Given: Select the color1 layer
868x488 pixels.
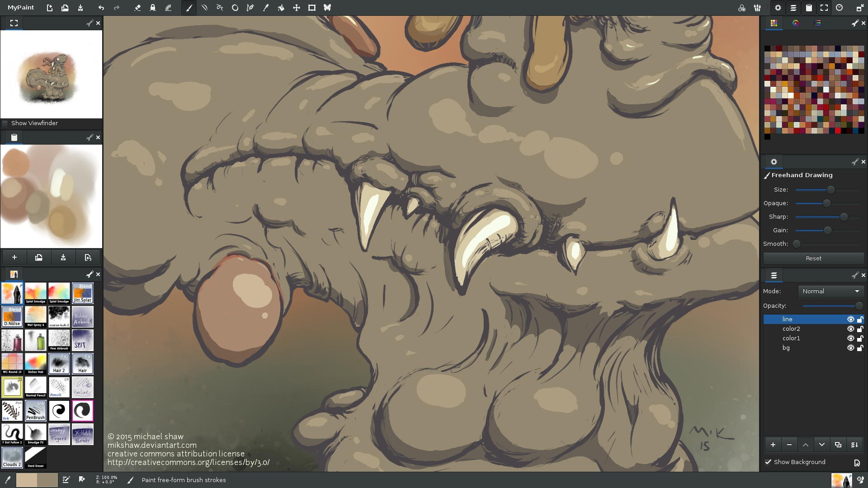Looking at the screenshot, I should [x=791, y=338].
